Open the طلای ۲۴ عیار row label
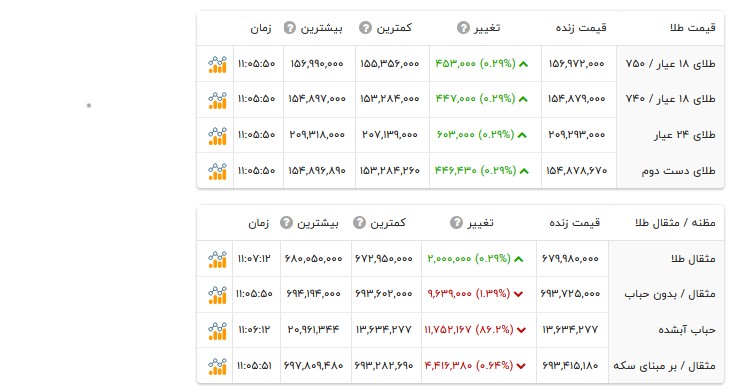749x388 pixels. pos(685,135)
